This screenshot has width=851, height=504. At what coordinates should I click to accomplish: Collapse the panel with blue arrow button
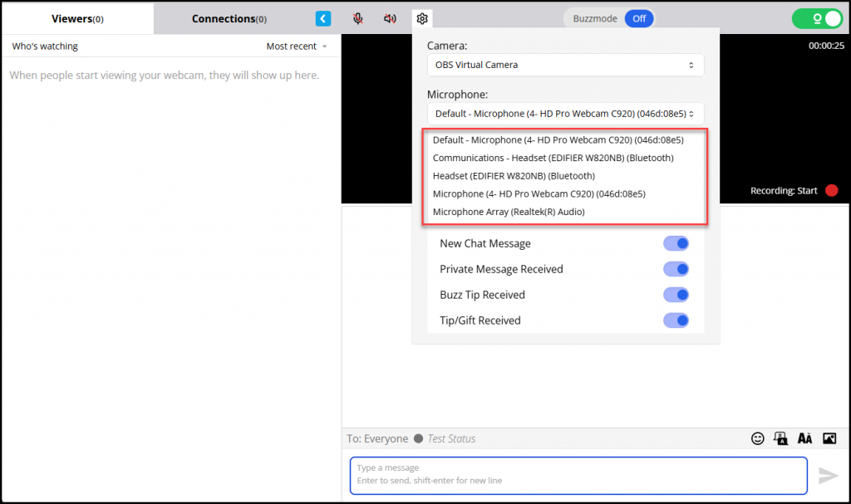click(x=323, y=18)
